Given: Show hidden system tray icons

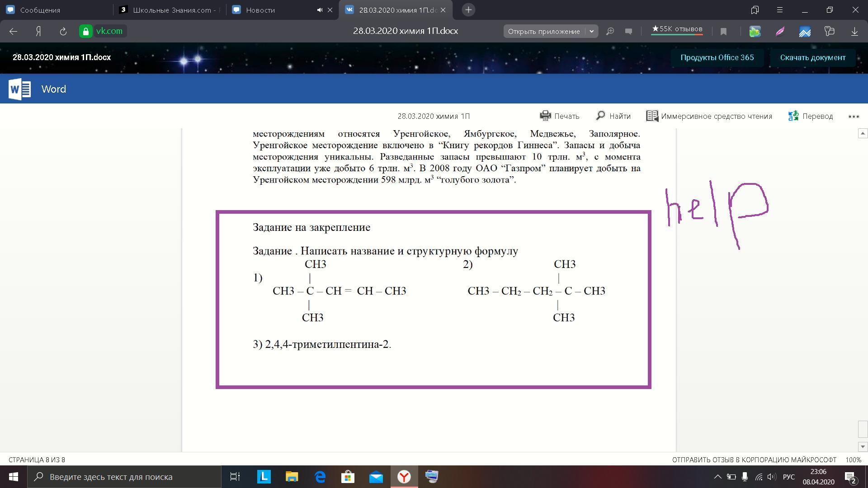Looking at the screenshot, I should coord(717,477).
